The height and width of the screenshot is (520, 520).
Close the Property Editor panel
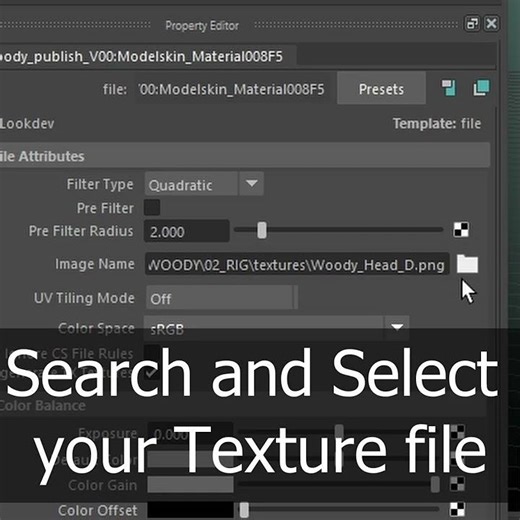coord(492,24)
